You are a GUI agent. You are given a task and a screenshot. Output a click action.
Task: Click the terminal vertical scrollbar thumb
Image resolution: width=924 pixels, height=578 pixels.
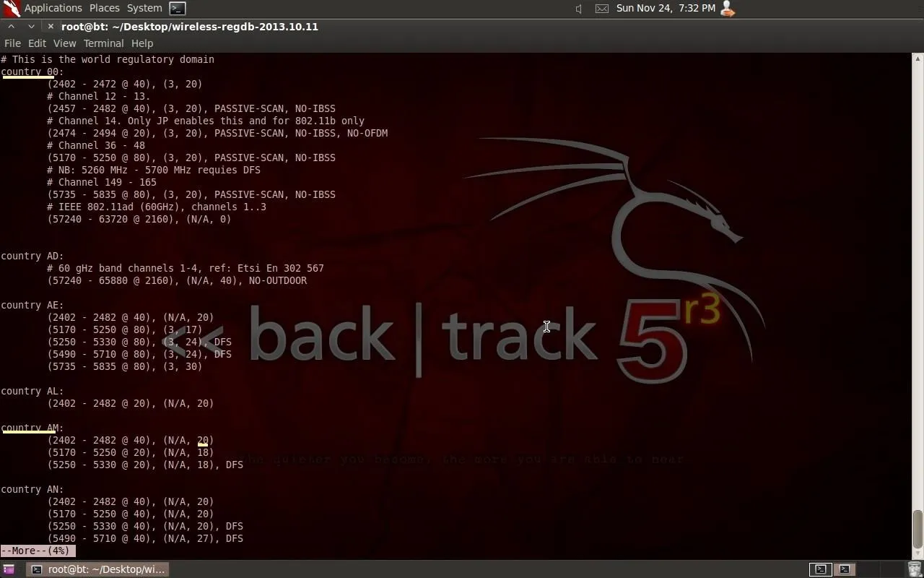point(918,529)
